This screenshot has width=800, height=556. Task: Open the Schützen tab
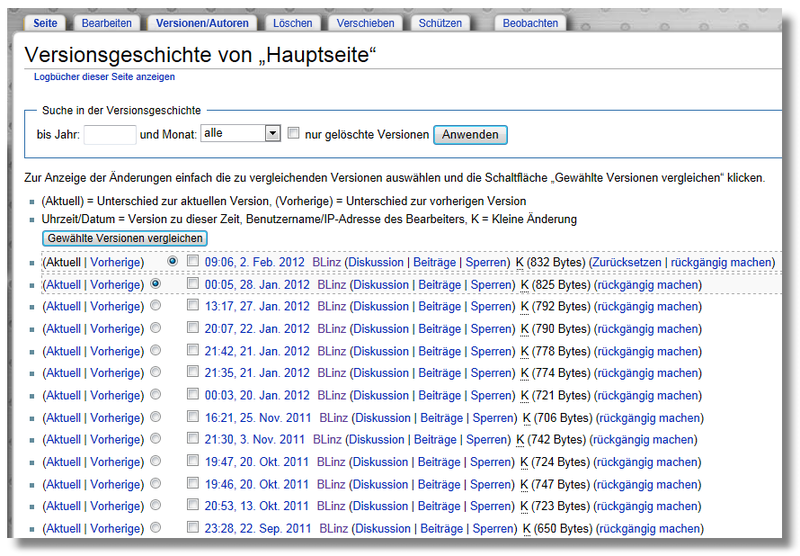(440, 23)
